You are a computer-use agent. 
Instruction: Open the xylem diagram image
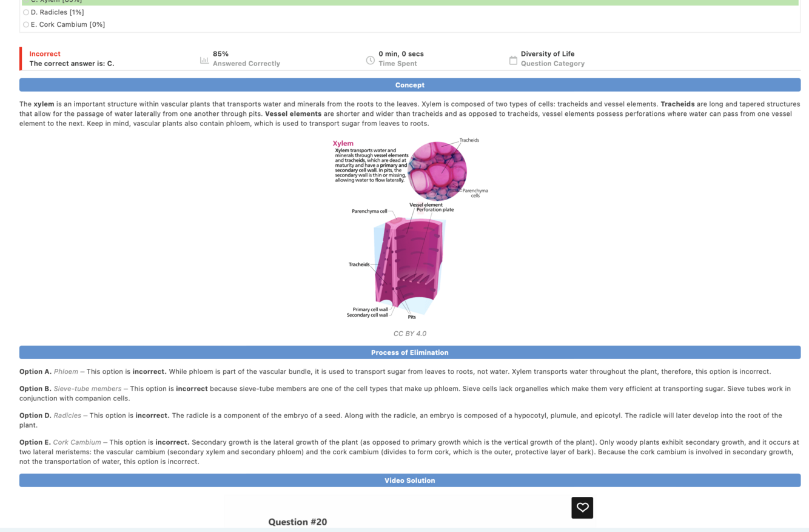(410, 229)
